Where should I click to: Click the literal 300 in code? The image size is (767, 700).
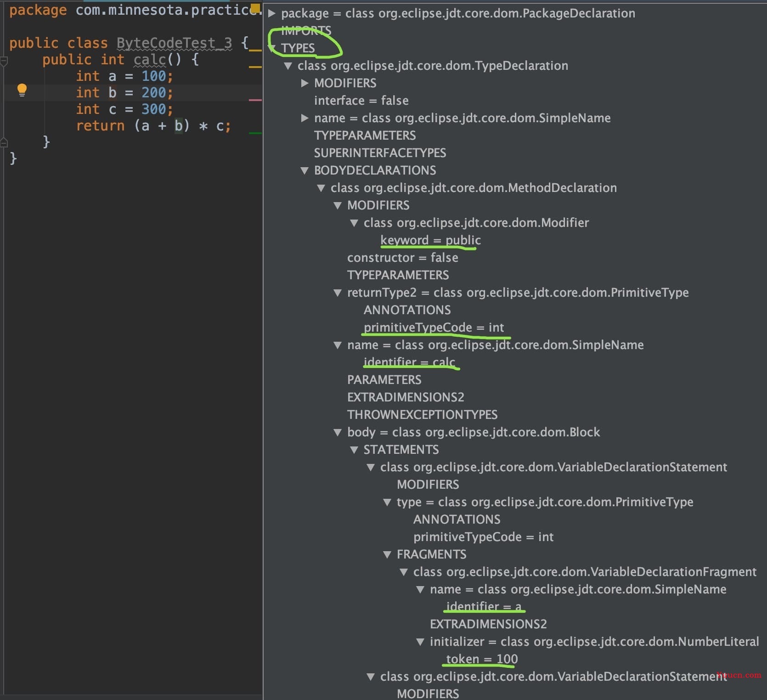[153, 109]
